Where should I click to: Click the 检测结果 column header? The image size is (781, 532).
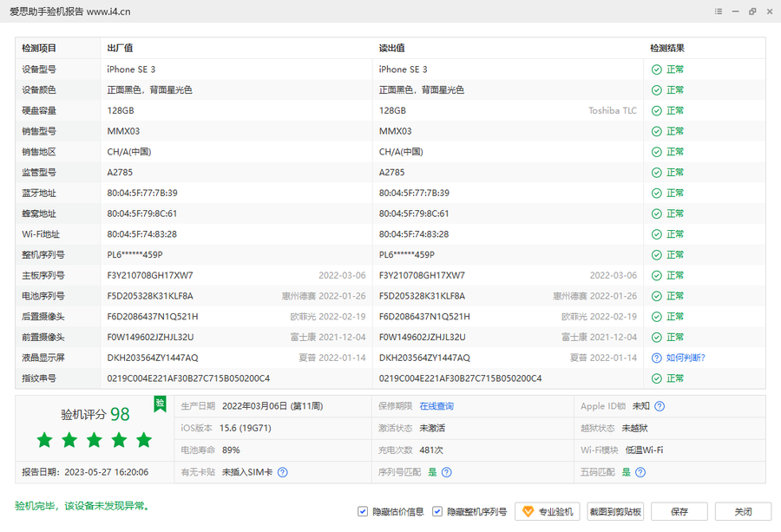667,49
